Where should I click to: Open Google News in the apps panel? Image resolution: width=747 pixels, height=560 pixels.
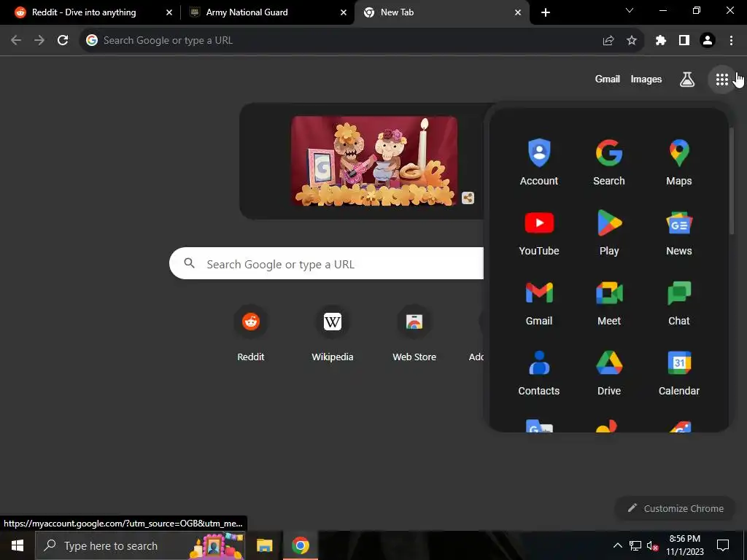(679, 233)
